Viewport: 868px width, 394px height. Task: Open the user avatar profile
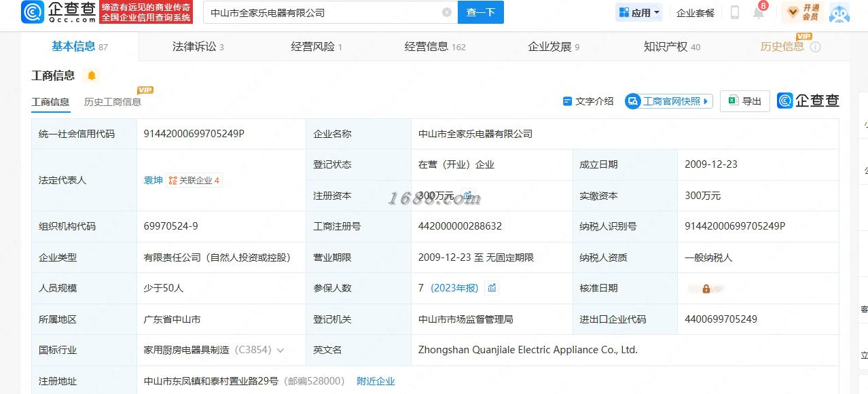pyautogui.click(x=839, y=12)
